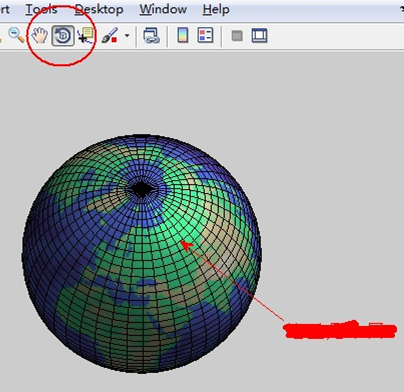Open the Window menu
This screenshot has width=404, height=392.
pos(163,9)
